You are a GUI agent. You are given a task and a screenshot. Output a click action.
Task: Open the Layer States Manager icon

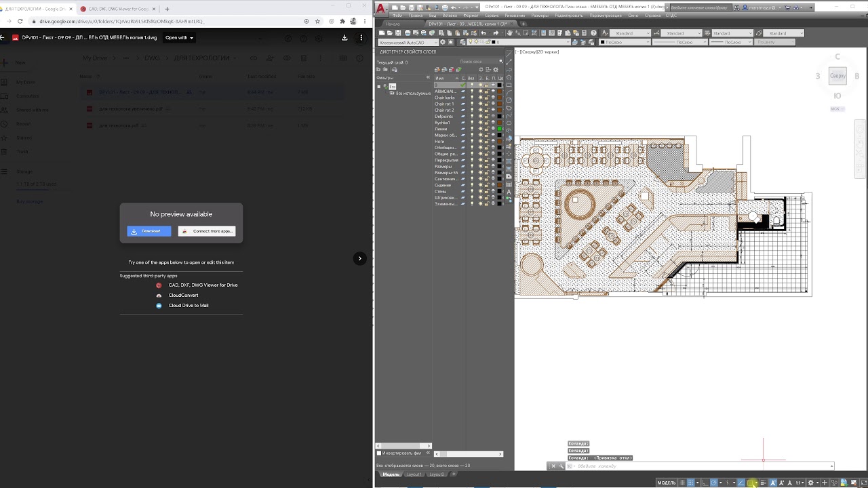coord(393,70)
